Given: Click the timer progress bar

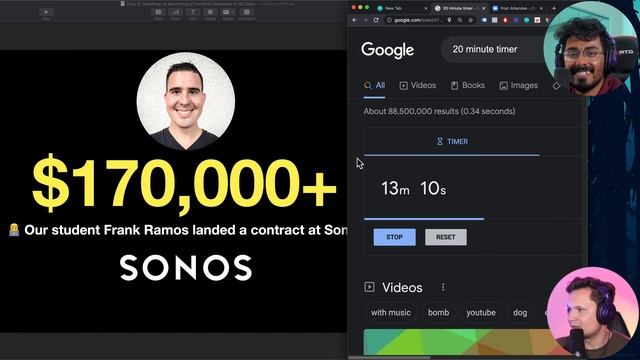Looking at the screenshot, I should (424, 219).
